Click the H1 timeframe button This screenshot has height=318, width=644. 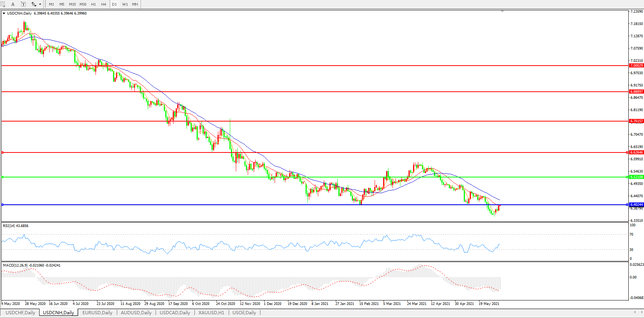pyautogui.click(x=93, y=4)
